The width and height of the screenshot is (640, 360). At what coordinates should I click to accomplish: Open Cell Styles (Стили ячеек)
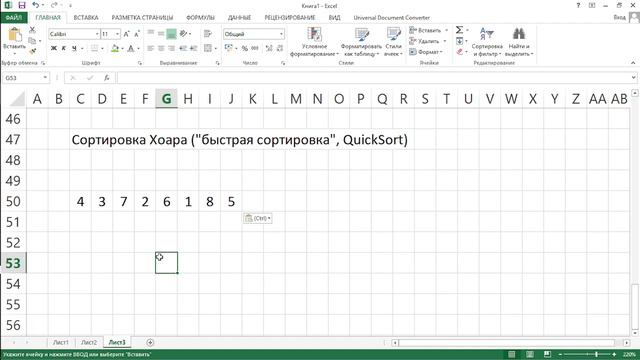pyautogui.click(x=393, y=42)
